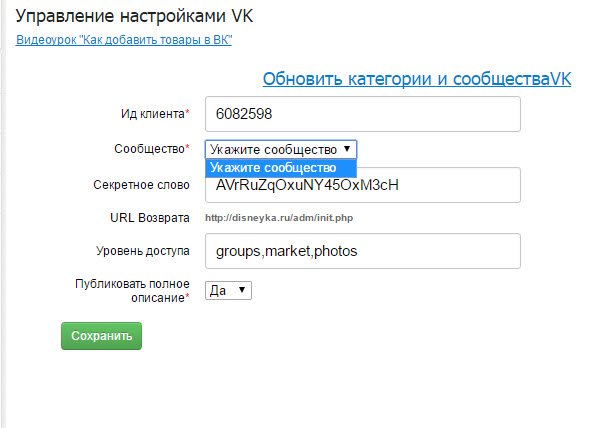Select highlighted 'Укажите сообщество' list option
This screenshot has width=598, height=428.
click(x=281, y=168)
